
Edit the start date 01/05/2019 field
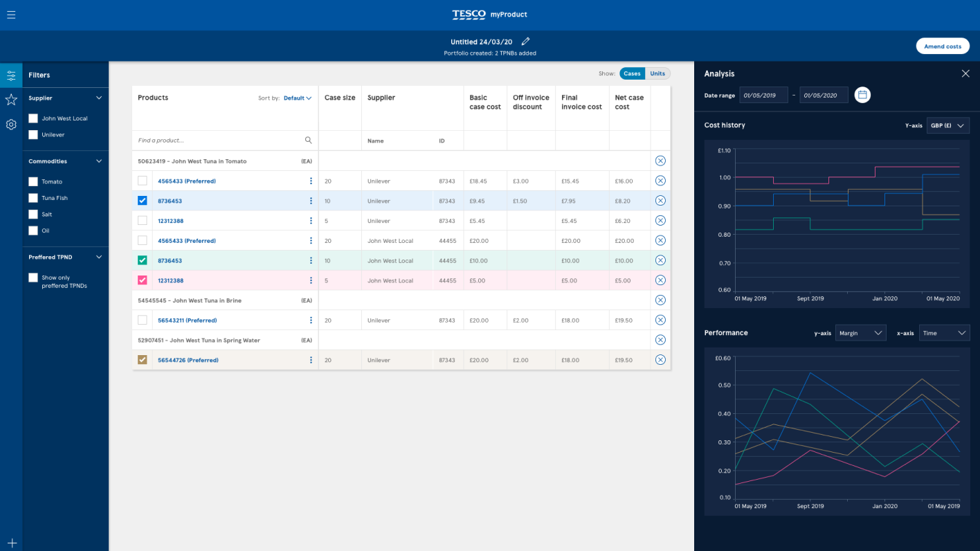point(763,95)
